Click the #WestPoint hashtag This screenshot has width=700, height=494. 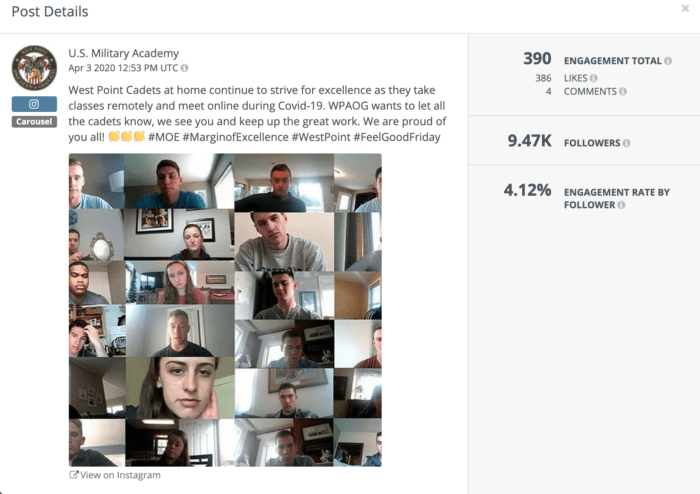pos(321,137)
